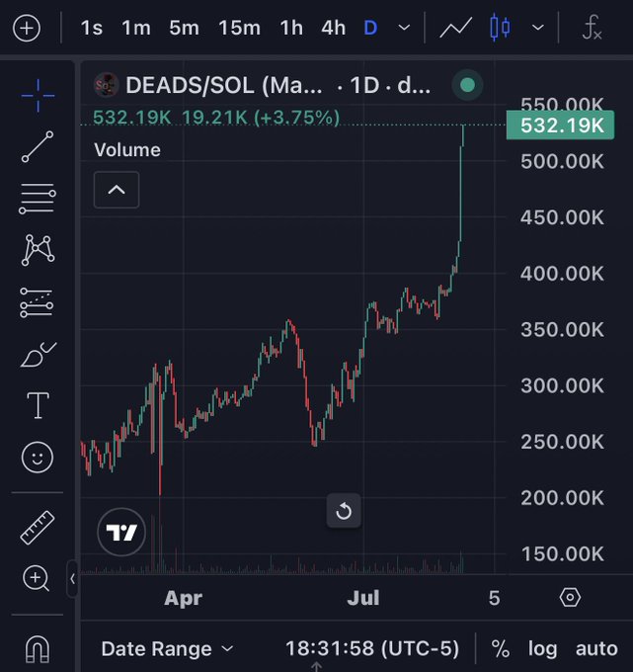Toggle percent scale mode
Screen dimensions: 633x672
pos(501,649)
